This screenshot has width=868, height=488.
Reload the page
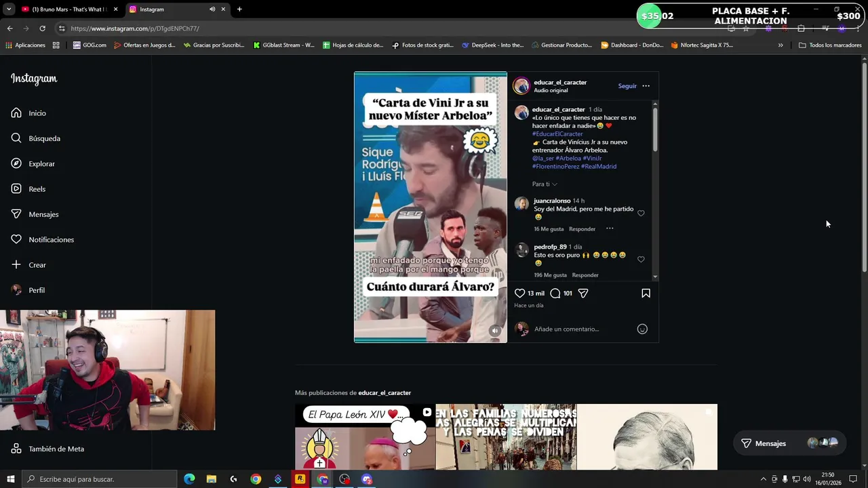coord(42,28)
